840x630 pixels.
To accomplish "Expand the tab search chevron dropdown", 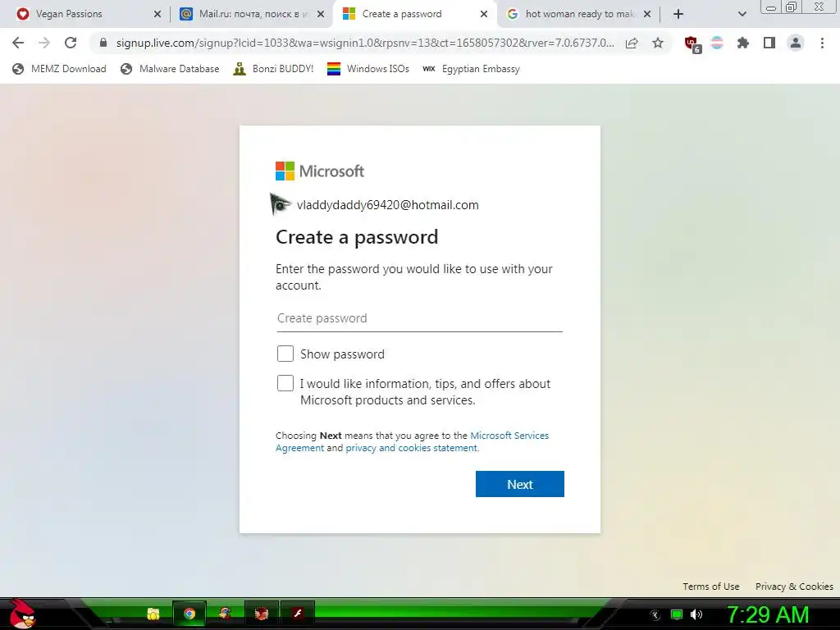I will coord(742,14).
